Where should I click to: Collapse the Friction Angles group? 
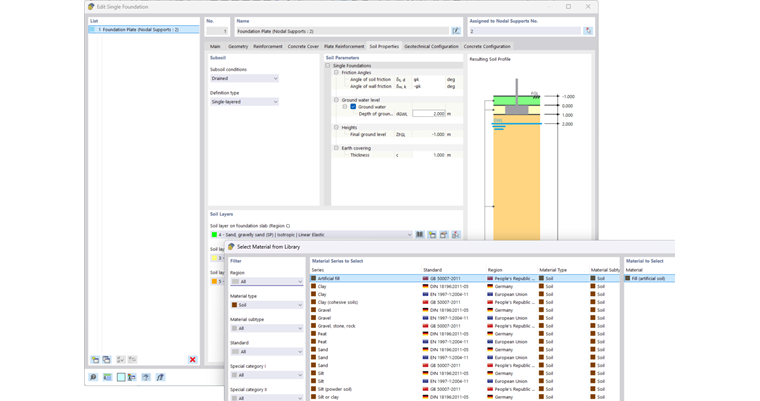click(x=336, y=72)
